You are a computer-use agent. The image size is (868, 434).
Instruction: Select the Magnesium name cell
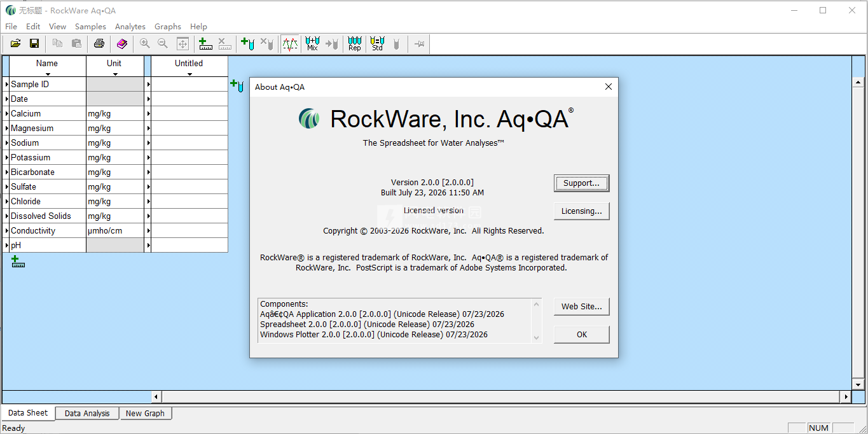48,128
